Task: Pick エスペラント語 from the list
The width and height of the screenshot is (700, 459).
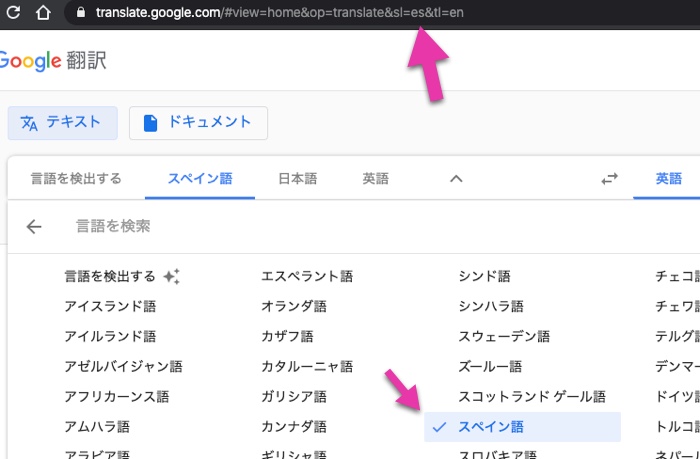Action: point(307,276)
